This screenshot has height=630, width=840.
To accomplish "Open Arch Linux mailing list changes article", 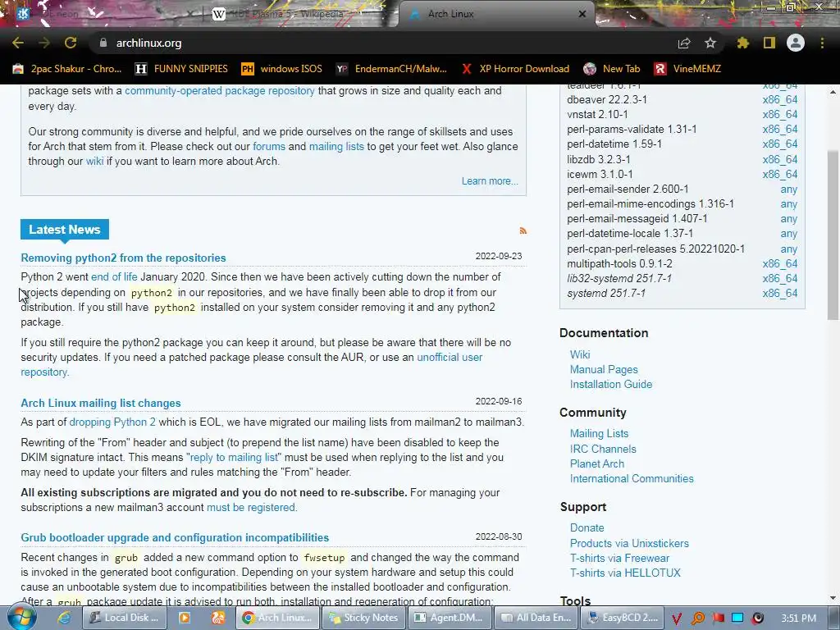I will (101, 403).
